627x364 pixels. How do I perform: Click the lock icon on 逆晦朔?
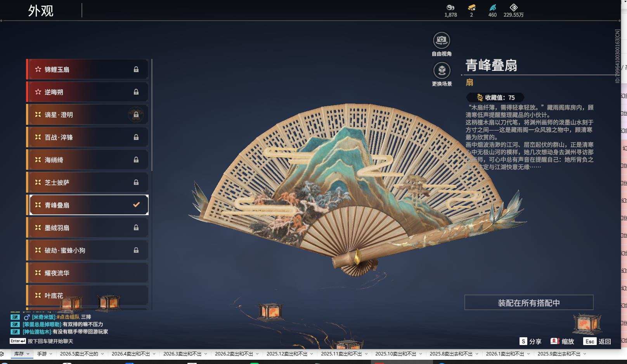136,92
